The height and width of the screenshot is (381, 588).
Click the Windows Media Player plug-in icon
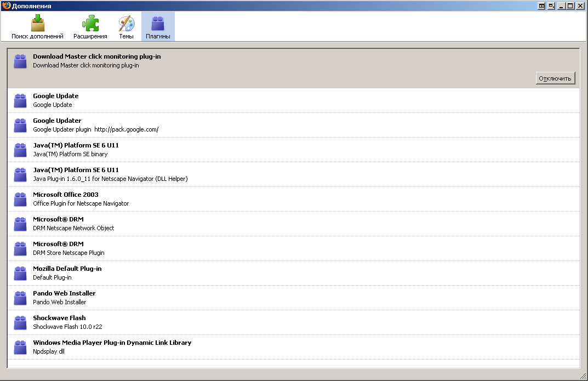(20, 347)
